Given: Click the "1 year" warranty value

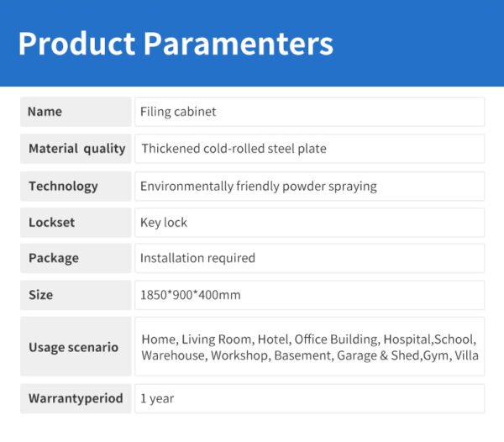Looking at the screenshot, I should click(309, 398).
